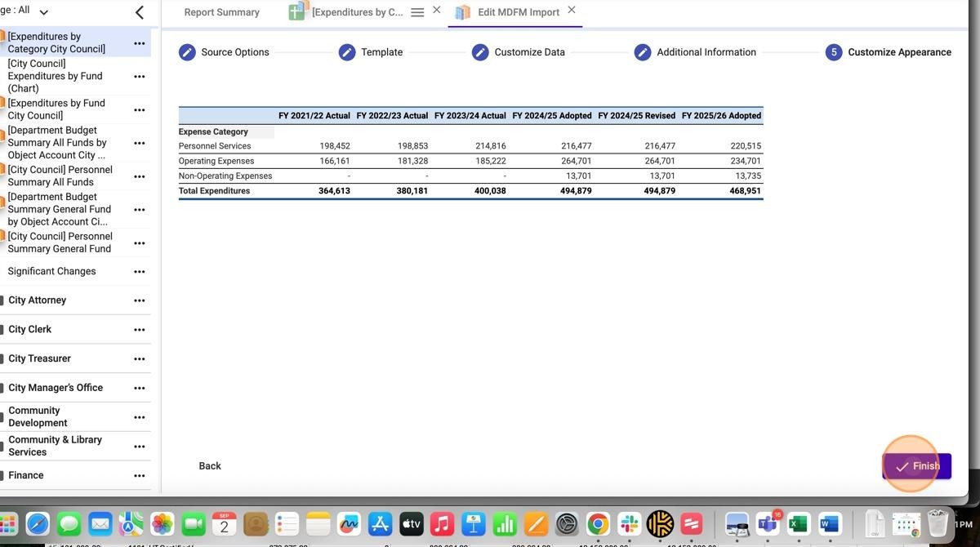This screenshot has width=980, height=547.
Task: Jump to the Additional Information step label
Action: click(x=706, y=52)
